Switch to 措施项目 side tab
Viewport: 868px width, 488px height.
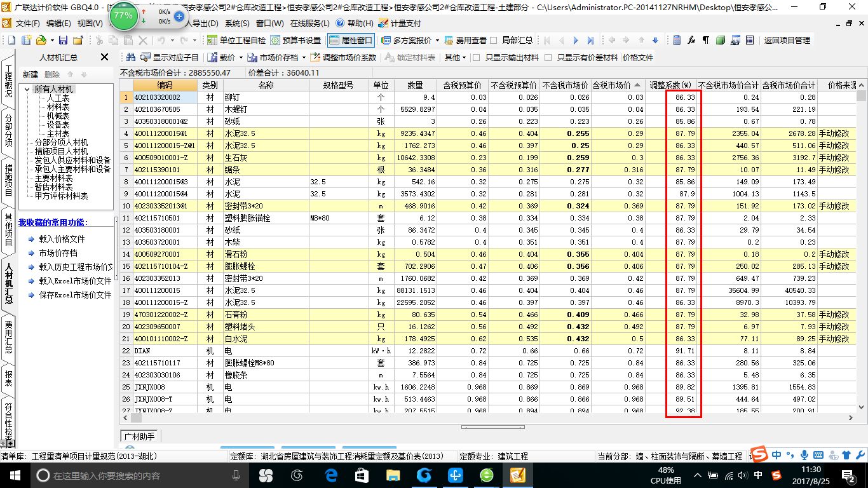pyautogui.click(x=8, y=180)
